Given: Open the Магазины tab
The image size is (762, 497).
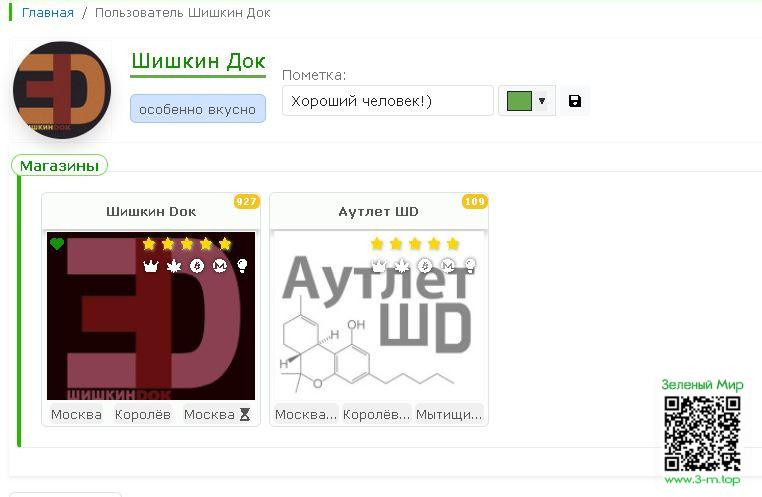Looking at the screenshot, I should 59,166.
